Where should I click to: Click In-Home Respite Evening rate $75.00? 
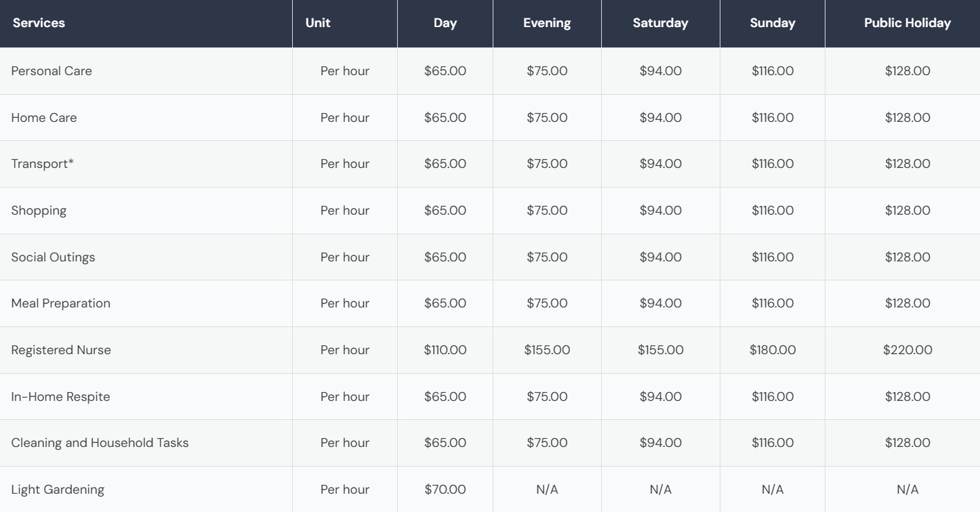[547, 397]
